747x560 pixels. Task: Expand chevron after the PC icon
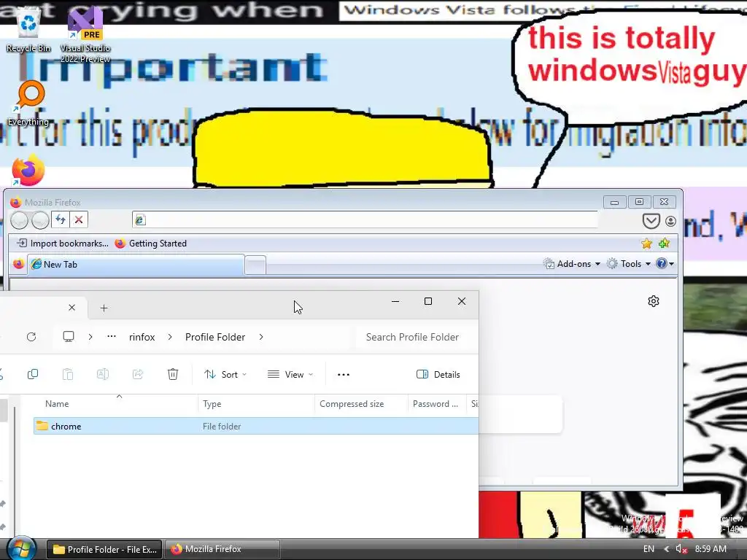(x=90, y=337)
